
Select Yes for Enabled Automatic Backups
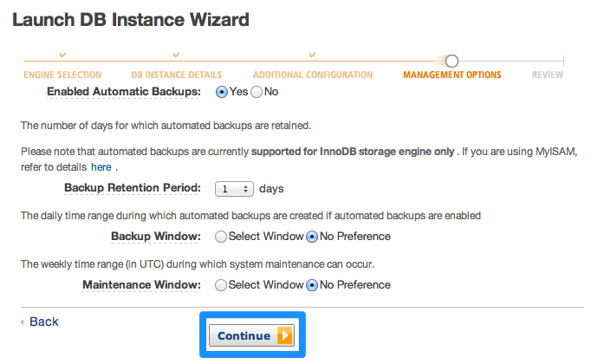(x=221, y=91)
